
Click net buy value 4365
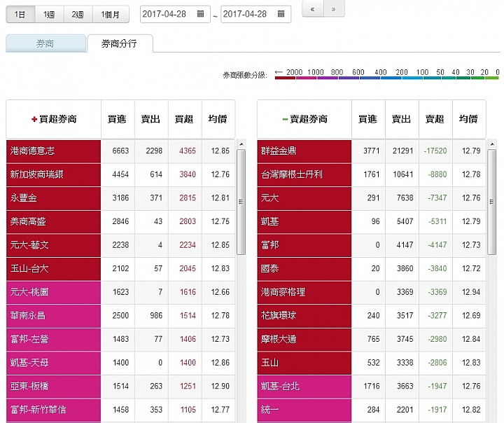point(188,151)
